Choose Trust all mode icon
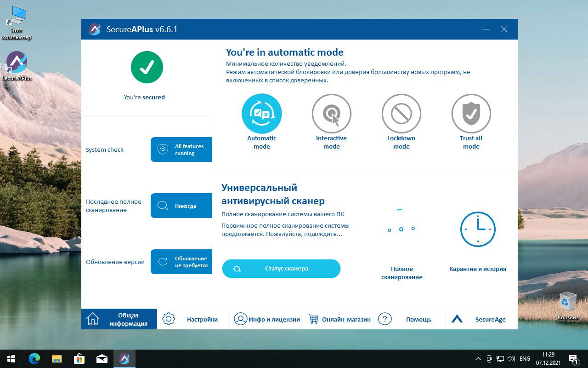 (471, 114)
